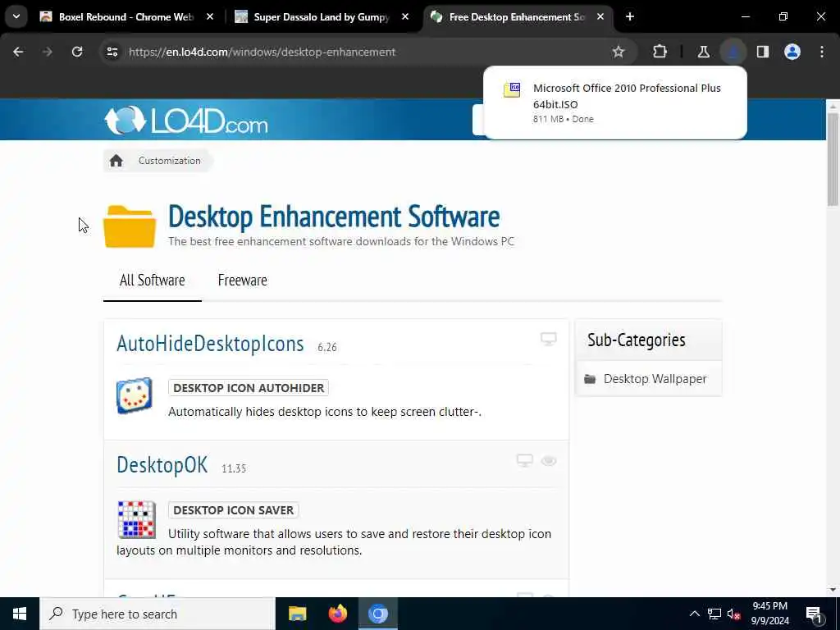Screen dimensions: 840x630
Task: Open the DesktopOK title link
Action: (x=162, y=465)
